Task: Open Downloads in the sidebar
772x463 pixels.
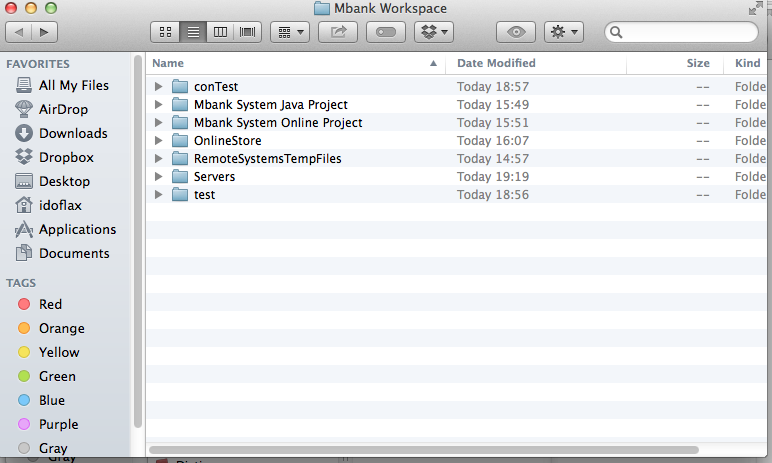Action: pos(73,133)
